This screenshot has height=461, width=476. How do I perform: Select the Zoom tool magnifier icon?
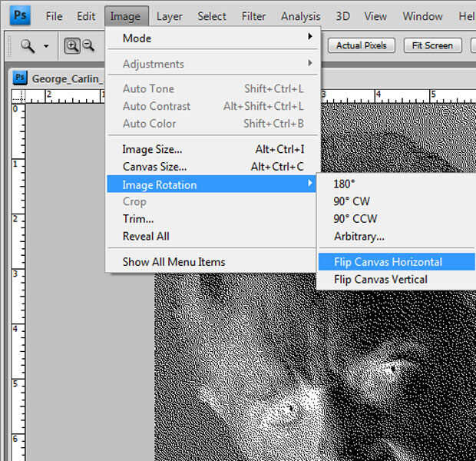pos(28,46)
